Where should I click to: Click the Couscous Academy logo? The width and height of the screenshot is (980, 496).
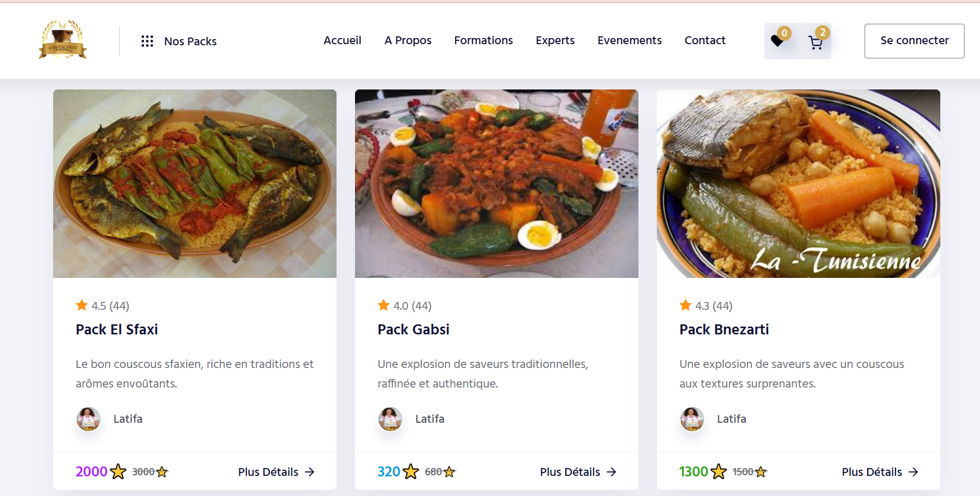pyautogui.click(x=63, y=40)
